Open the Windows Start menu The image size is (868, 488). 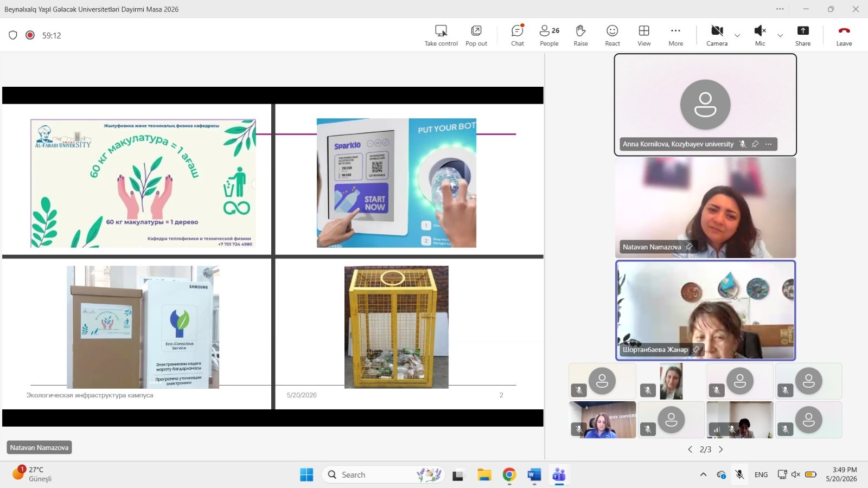click(307, 475)
